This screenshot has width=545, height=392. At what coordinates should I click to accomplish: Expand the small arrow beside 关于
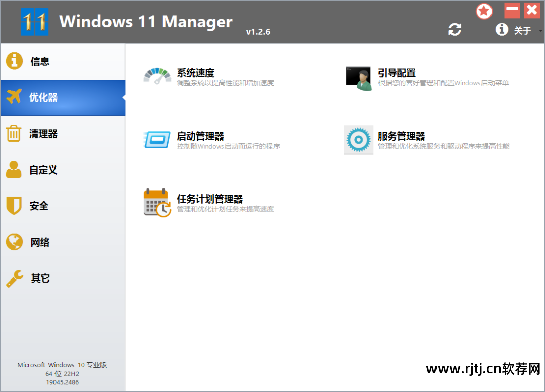coord(540,31)
